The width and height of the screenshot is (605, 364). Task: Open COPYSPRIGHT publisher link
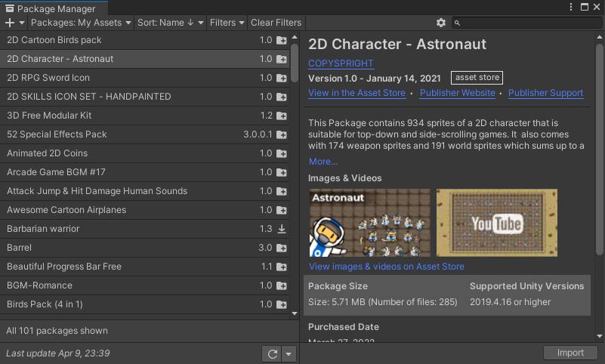pyautogui.click(x=341, y=63)
